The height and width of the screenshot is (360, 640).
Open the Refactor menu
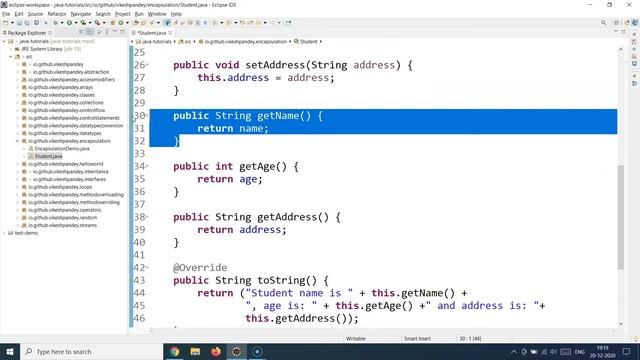(x=57, y=14)
